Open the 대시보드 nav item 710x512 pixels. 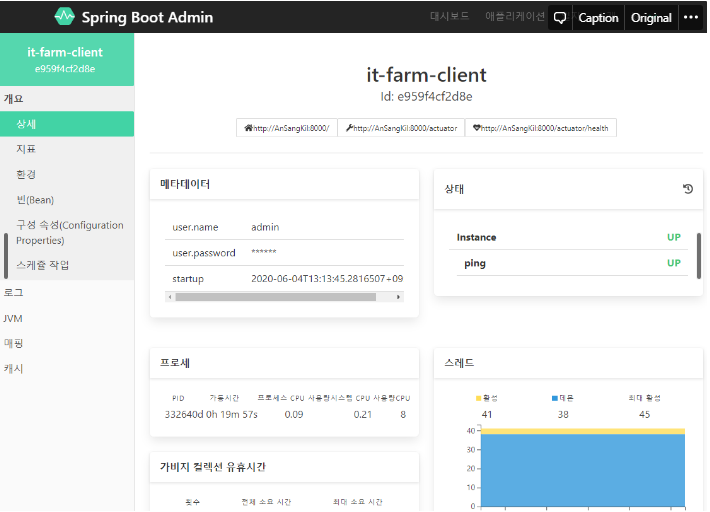click(449, 17)
